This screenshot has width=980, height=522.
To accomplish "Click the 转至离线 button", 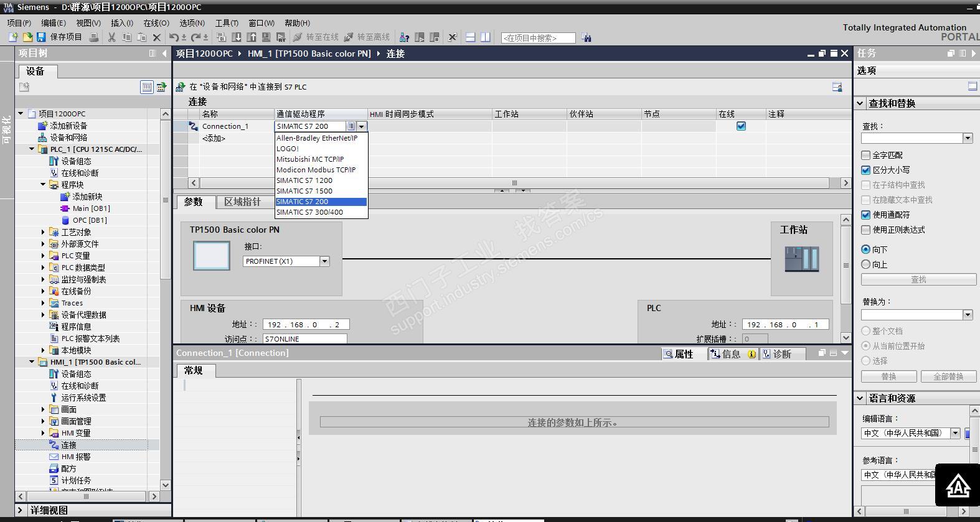I will pos(367,37).
